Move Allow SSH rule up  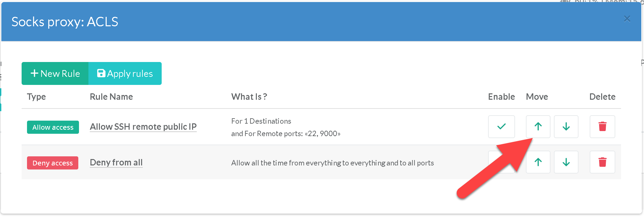[538, 127]
